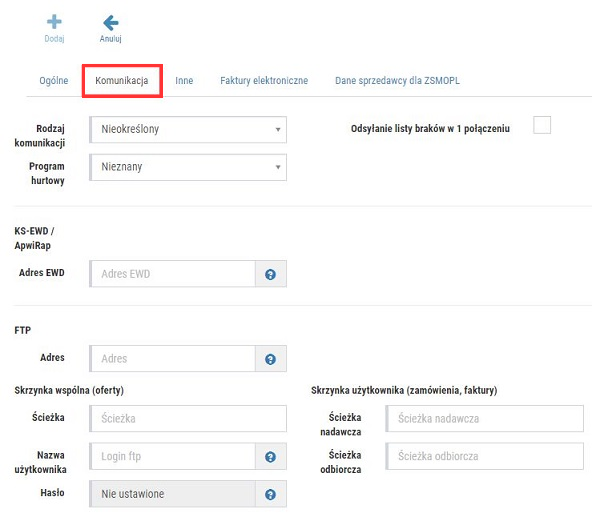Open the Inne tab

click(x=184, y=80)
